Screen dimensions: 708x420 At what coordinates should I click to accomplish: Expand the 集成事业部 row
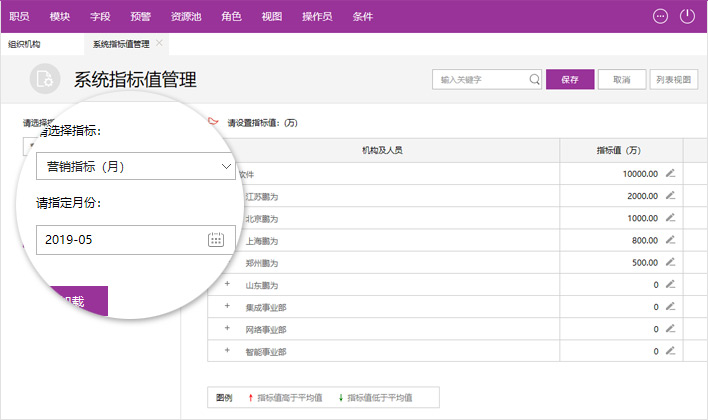(x=227, y=307)
